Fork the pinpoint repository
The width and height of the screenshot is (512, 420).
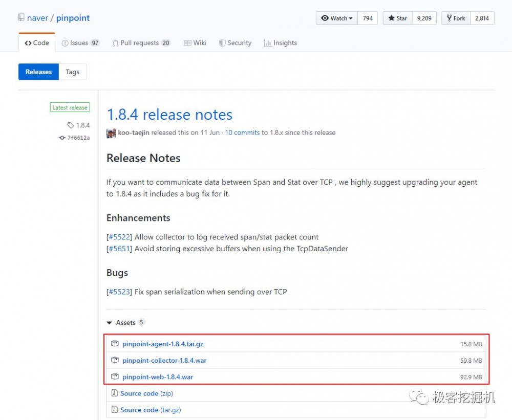tap(456, 18)
